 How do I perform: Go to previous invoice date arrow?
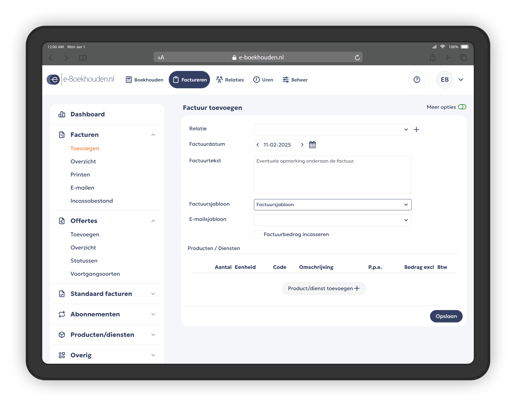(x=258, y=145)
